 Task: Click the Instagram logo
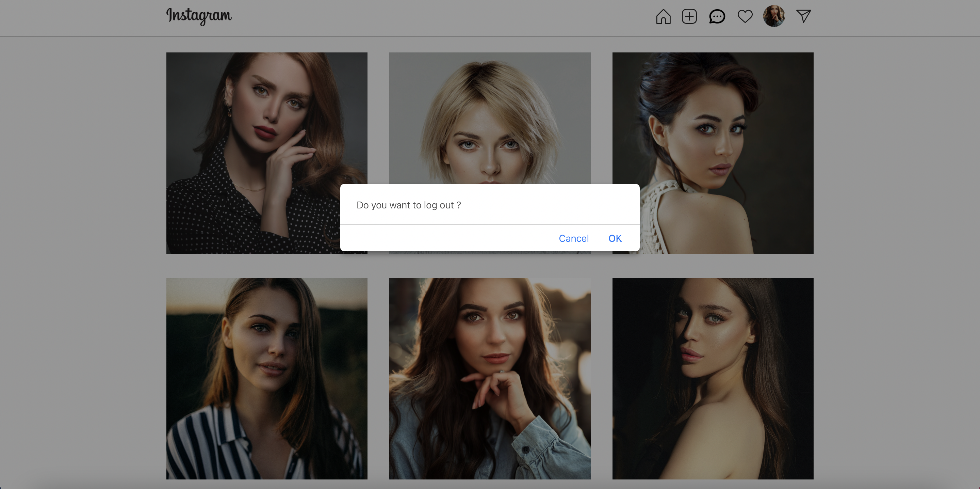click(x=199, y=16)
